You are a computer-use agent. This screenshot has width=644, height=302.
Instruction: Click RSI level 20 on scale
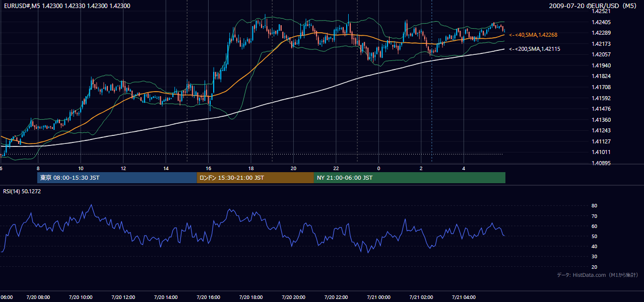595,267
